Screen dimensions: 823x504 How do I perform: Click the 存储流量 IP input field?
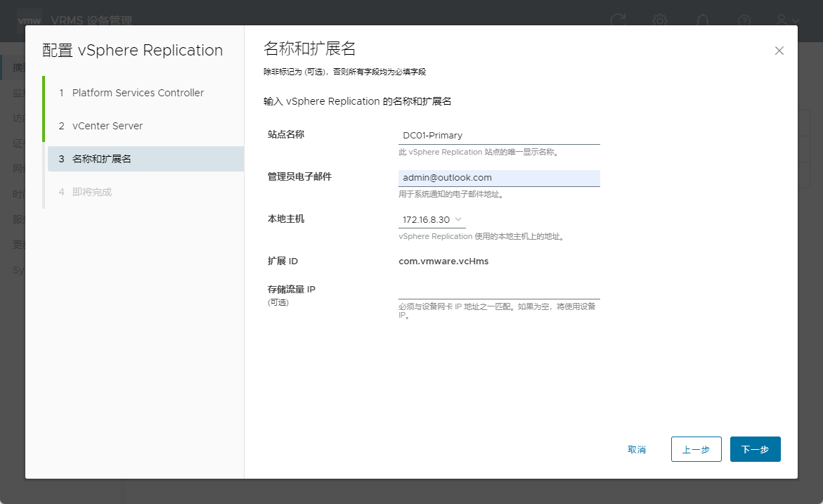coord(499,290)
